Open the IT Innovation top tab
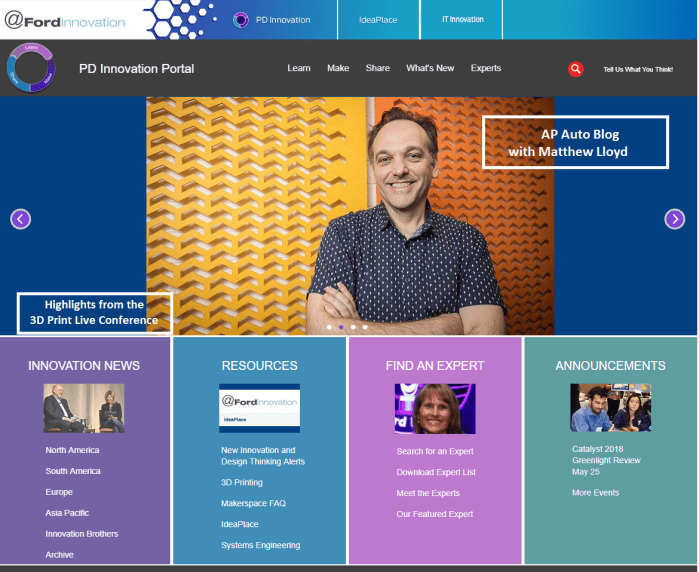The height and width of the screenshot is (572, 699). pos(462,20)
